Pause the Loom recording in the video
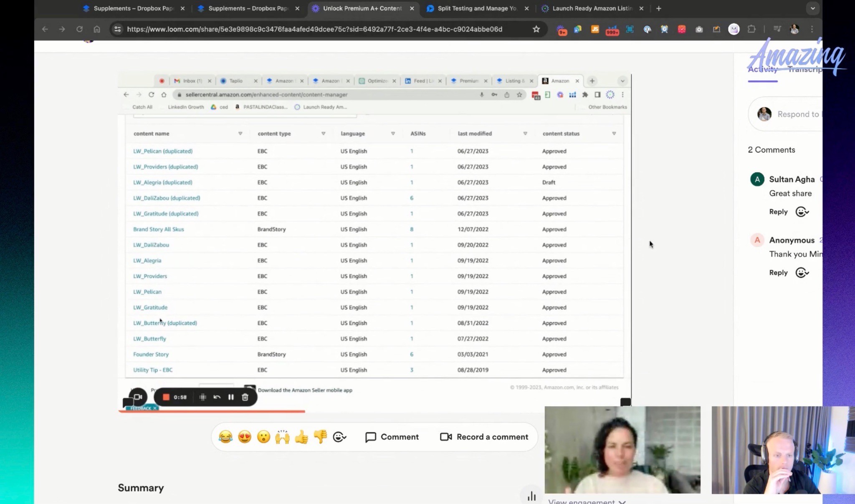This screenshot has height=504, width=855. tap(231, 397)
